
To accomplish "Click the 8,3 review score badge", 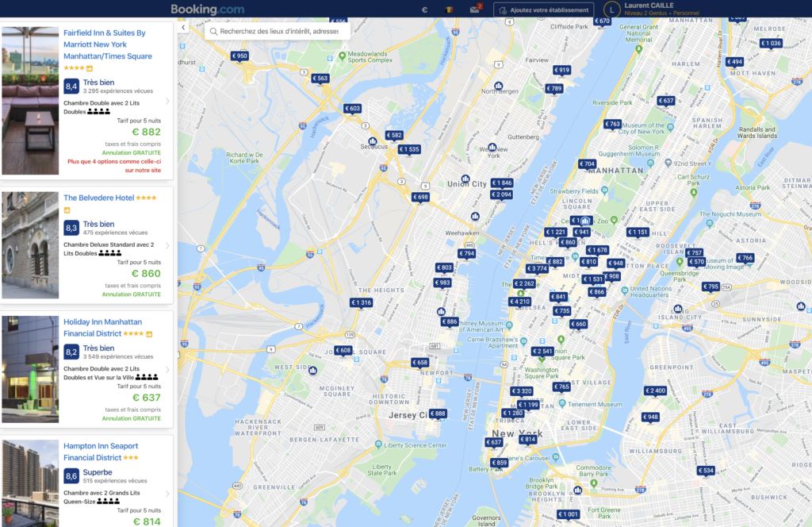I will click(x=71, y=228).
